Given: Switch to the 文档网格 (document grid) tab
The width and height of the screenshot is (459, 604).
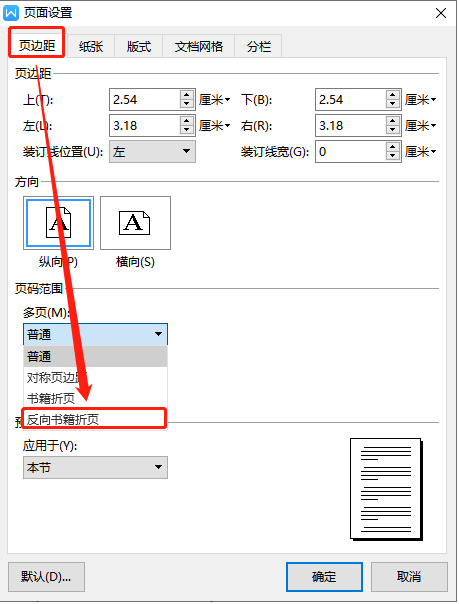Looking at the screenshot, I should 198,47.
